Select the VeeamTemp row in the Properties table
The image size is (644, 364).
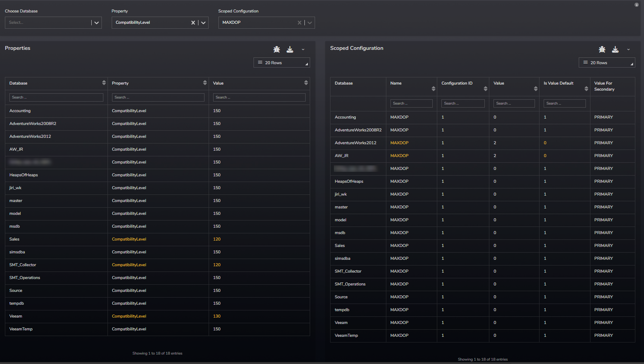click(157, 329)
